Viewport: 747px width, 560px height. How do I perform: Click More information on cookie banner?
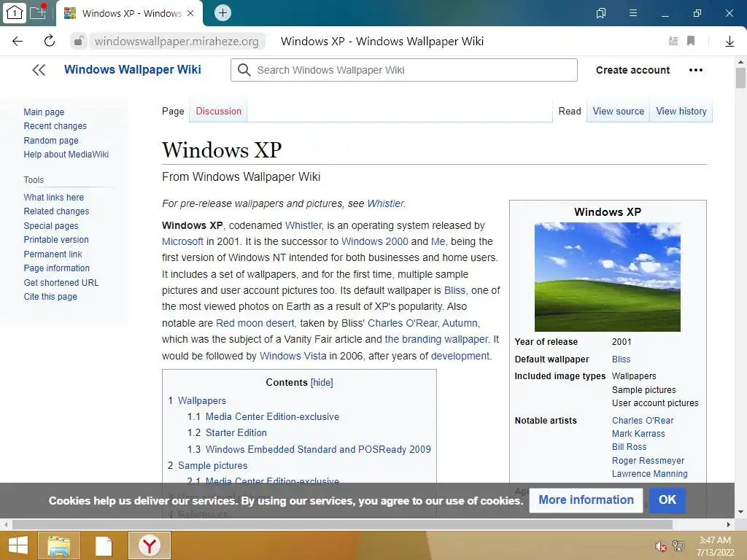[x=586, y=500]
